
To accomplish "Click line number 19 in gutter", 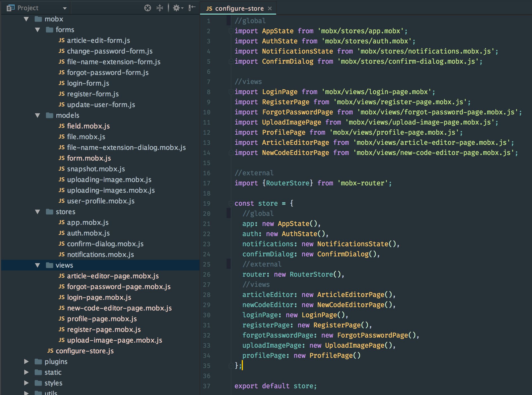I will click(207, 203).
